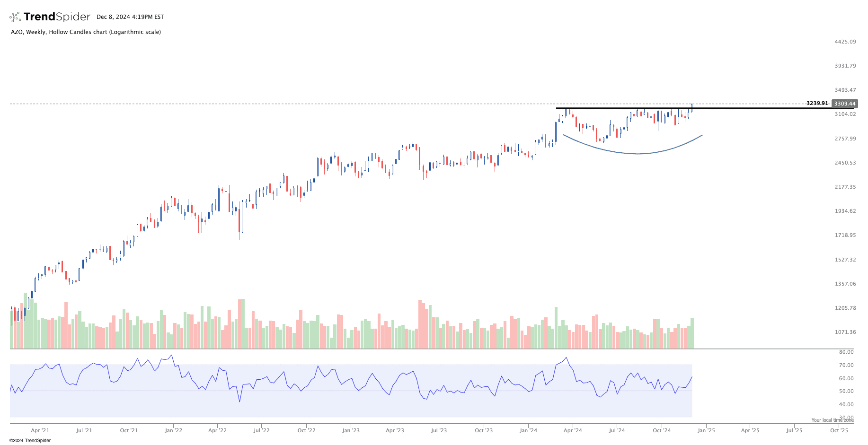The width and height of the screenshot is (868, 445).
Task: Select the blue rounded-bottom arc drawing
Action: point(639,153)
